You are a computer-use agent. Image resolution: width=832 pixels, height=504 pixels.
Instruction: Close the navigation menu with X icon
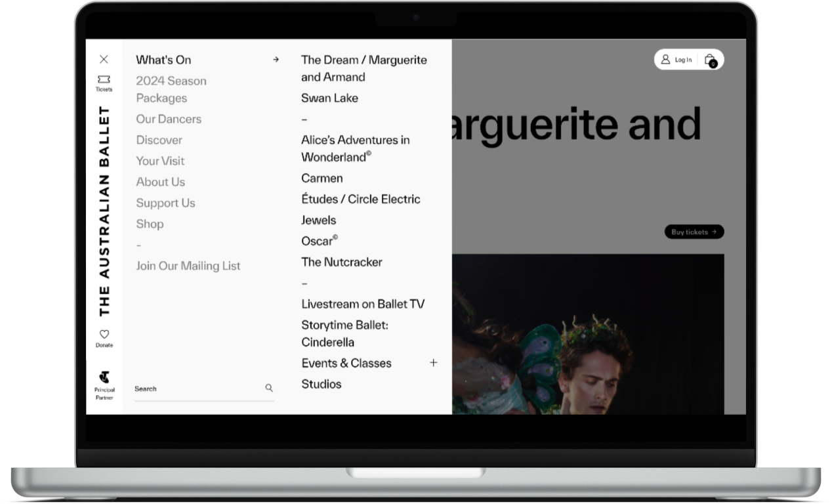pyautogui.click(x=104, y=60)
